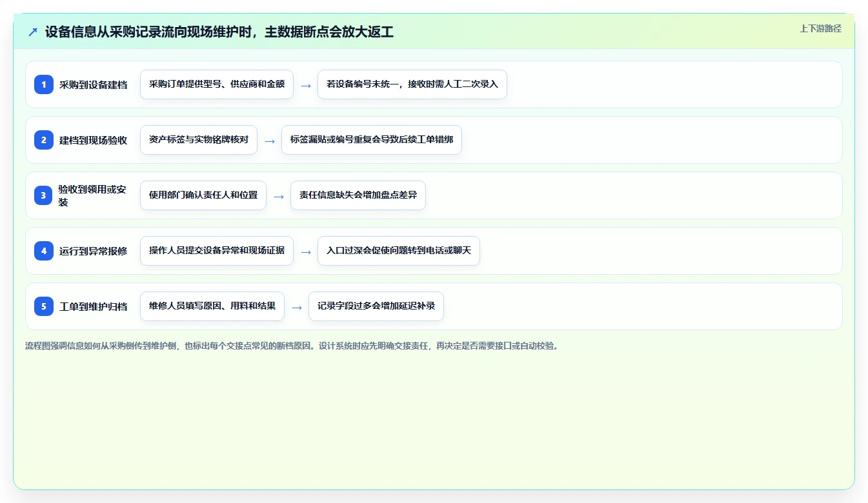Open the 采购订单提供型号、供应商和金额 box
The height and width of the screenshot is (503, 868).
pos(217,84)
